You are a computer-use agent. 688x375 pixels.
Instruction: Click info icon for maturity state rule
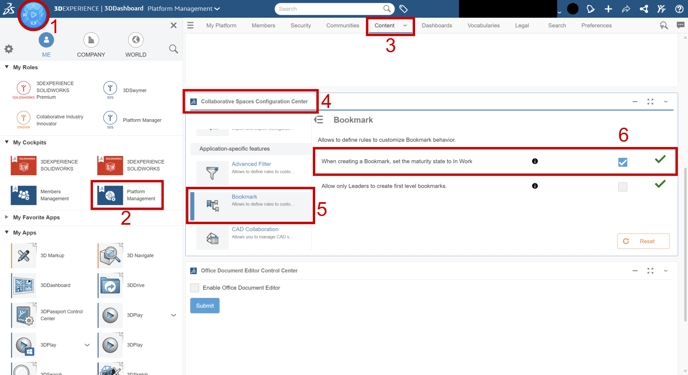pyautogui.click(x=534, y=161)
